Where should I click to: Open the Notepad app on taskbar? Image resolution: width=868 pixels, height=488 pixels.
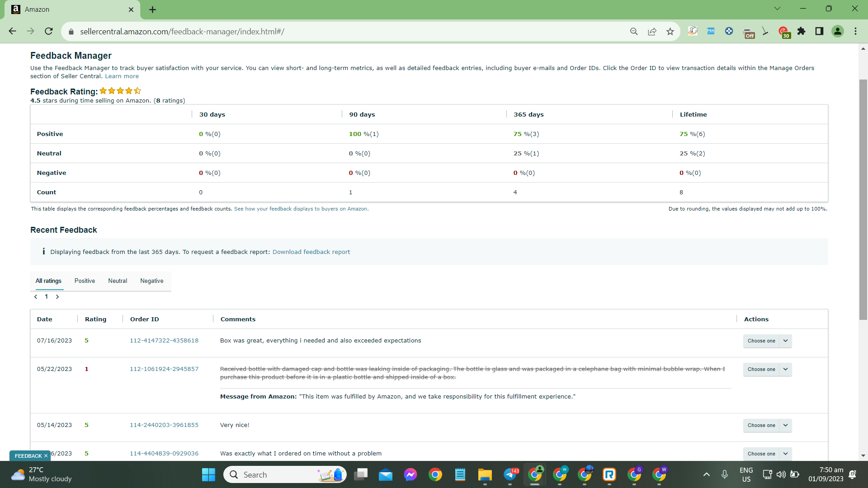(460, 474)
